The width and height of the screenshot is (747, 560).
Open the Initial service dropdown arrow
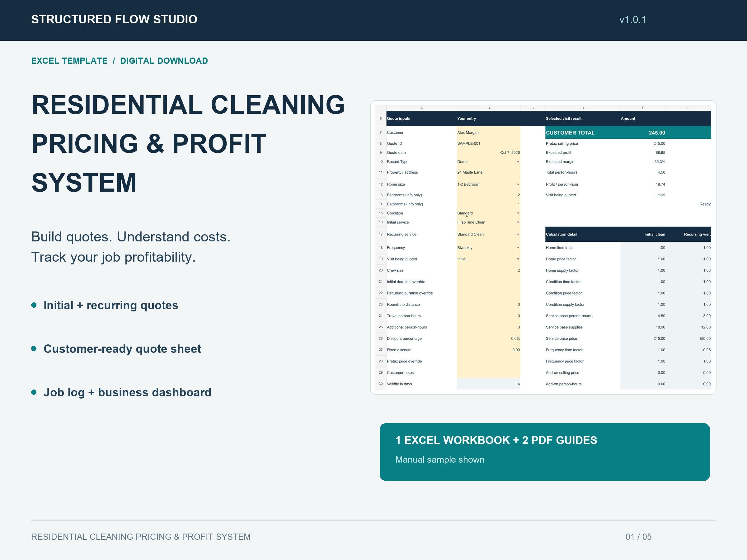point(518,222)
